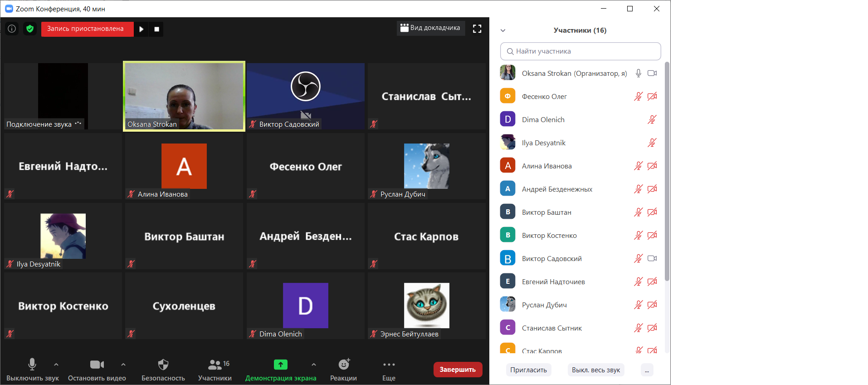This screenshot has width=868, height=385.
Task: Click Руслан Дубич's camera-off icon in list
Action: [652, 305]
